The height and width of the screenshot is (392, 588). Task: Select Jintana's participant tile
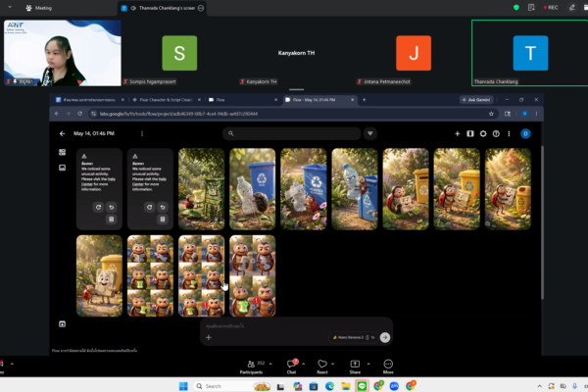[x=414, y=53]
